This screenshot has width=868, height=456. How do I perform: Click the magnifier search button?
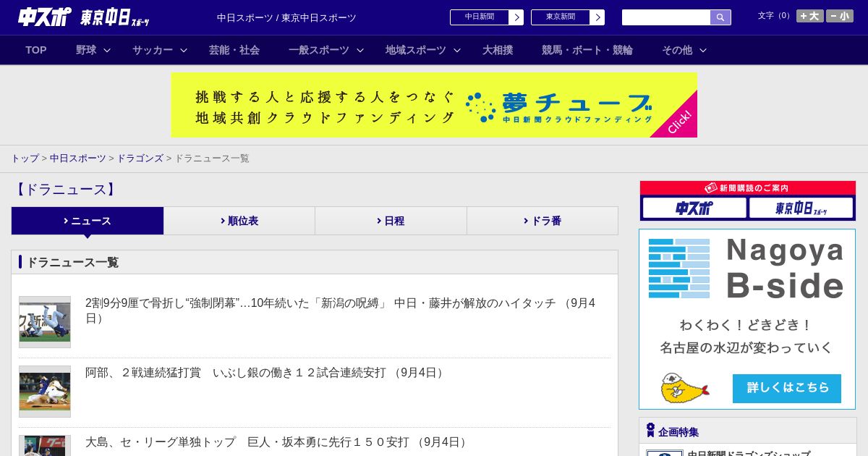(x=720, y=17)
